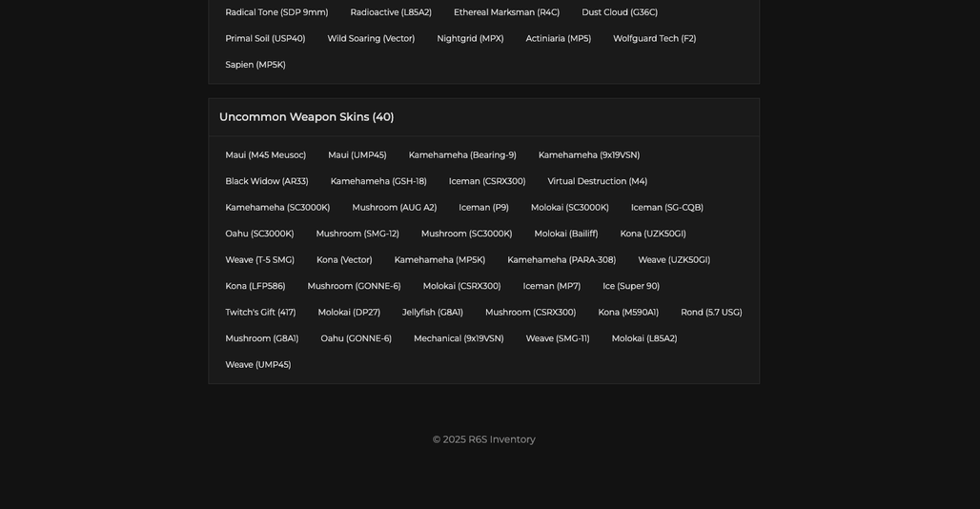The height and width of the screenshot is (509, 980).
Task: Select Mushroom (SMG-12) skin
Action: [357, 234]
